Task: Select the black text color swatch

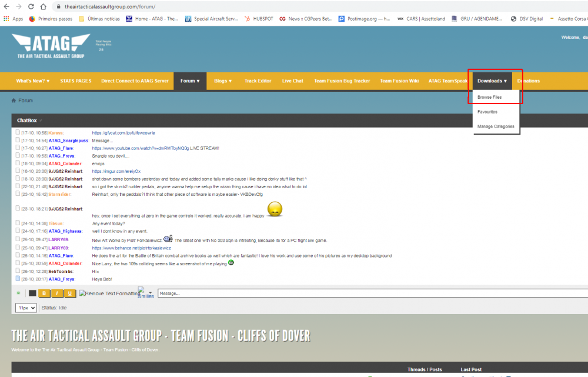Action: coord(32,293)
